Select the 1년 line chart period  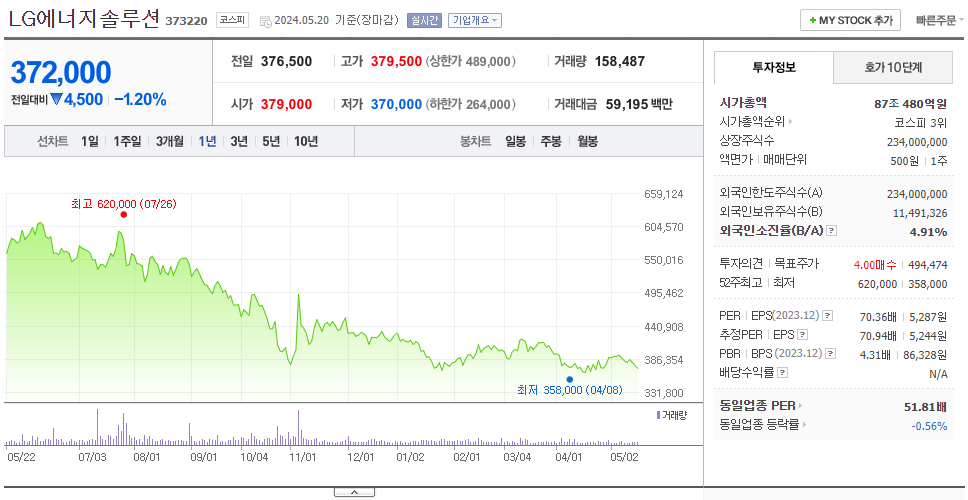(x=207, y=141)
